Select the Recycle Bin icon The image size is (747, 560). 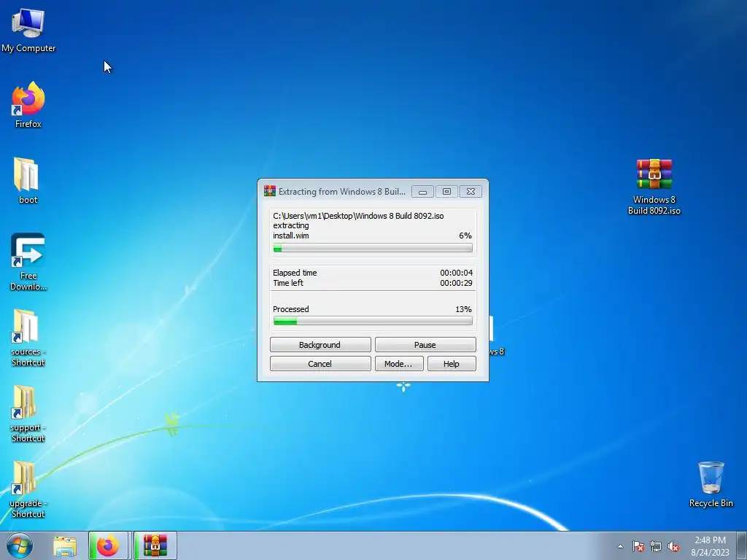coord(711,484)
